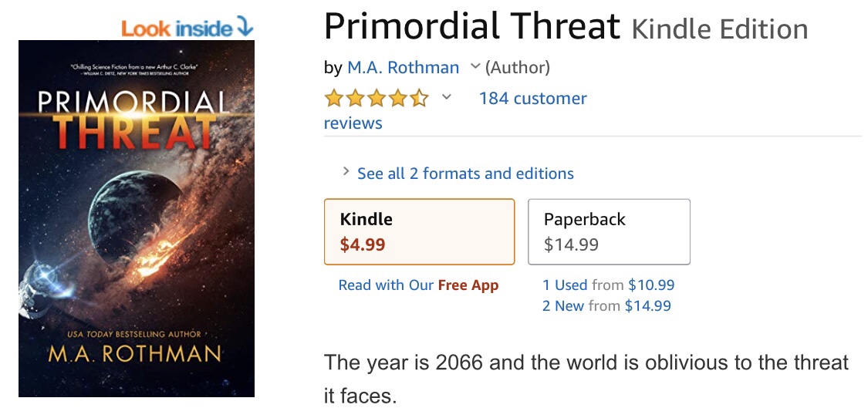This screenshot has height=408, width=868.
Task: Select the Paperback $14.99 format
Action: [x=609, y=232]
